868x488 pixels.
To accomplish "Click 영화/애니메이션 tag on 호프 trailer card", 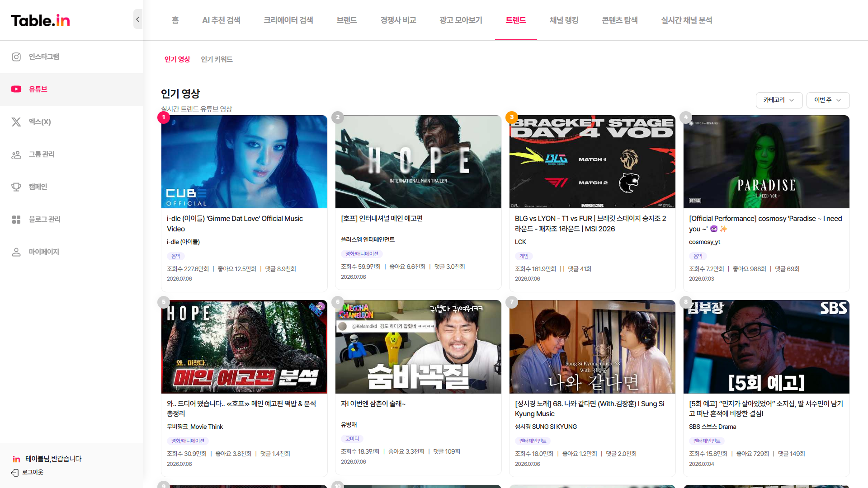I will point(362,254).
